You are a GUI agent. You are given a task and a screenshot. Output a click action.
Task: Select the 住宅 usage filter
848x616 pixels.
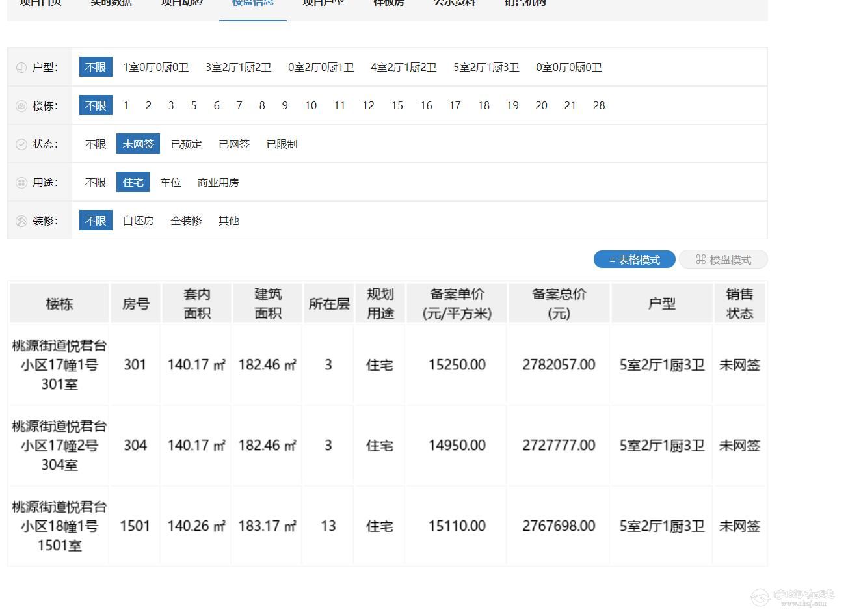(x=133, y=182)
